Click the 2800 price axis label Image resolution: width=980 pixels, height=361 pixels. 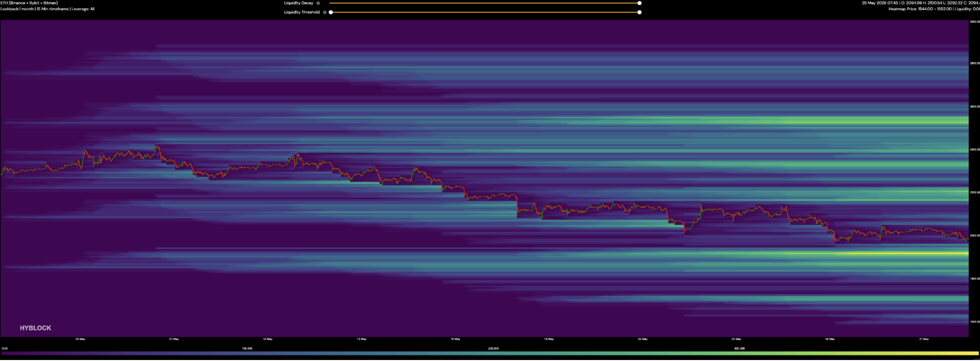pos(975,63)
